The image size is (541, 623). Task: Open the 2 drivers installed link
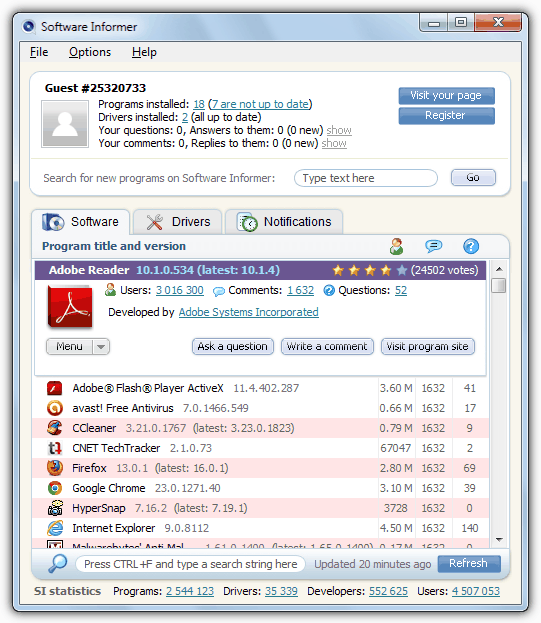tap(185, 117)
